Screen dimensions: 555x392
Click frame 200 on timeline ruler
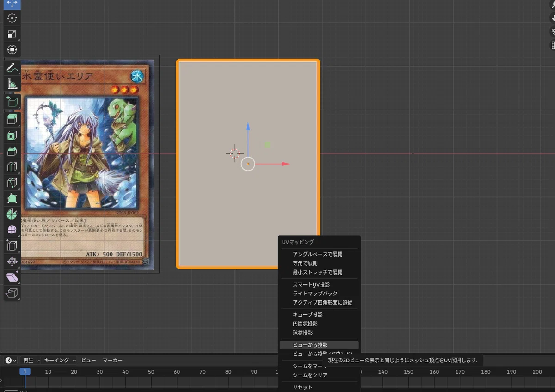pos(537,372)
